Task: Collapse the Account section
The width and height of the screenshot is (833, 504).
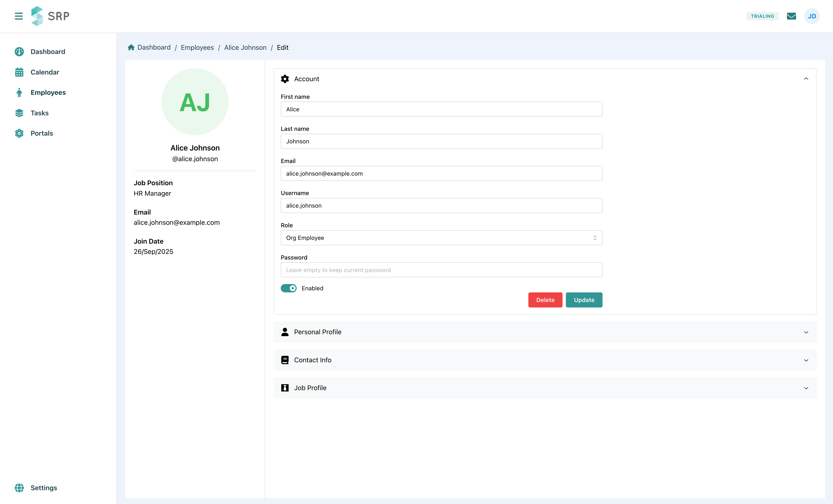Action: pyautogui.click(x=806, y=79)
